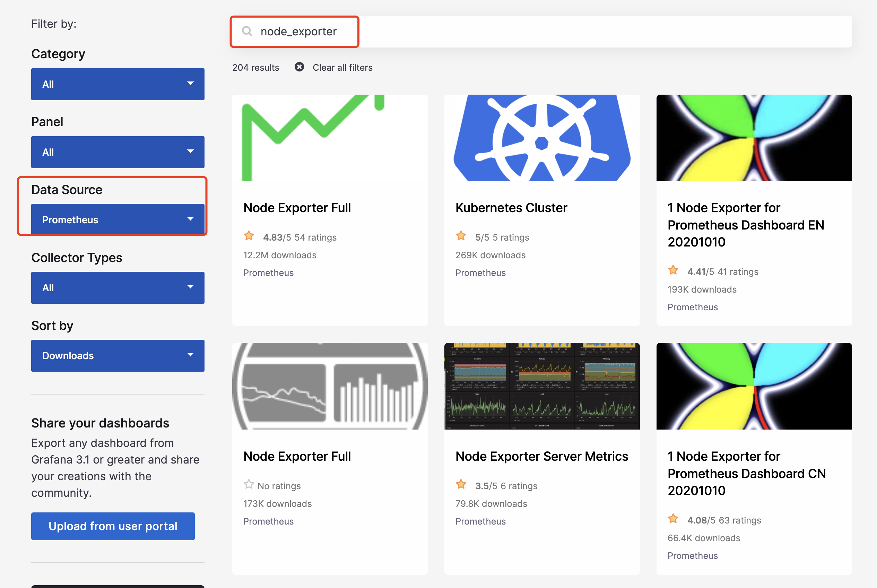This screenshot has height=588, width=877.
Task: Click the node_exporter search field
Action: (542, 32)
